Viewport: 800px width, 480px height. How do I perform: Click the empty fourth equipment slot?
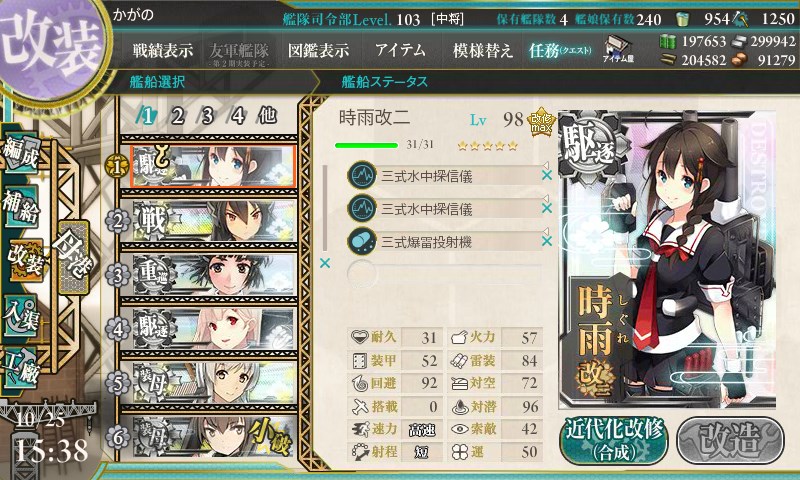(444, 274)
